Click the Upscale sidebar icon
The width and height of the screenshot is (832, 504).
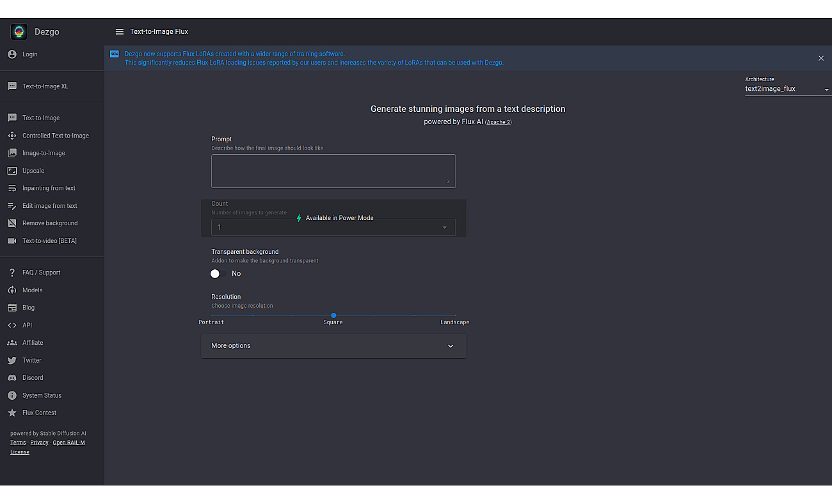(x=12, y=171)
